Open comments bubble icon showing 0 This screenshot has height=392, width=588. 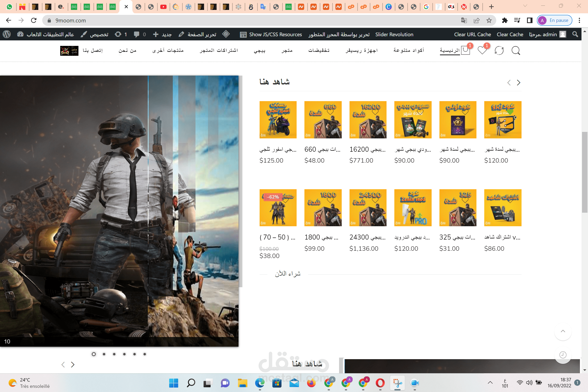coord(137,34)
